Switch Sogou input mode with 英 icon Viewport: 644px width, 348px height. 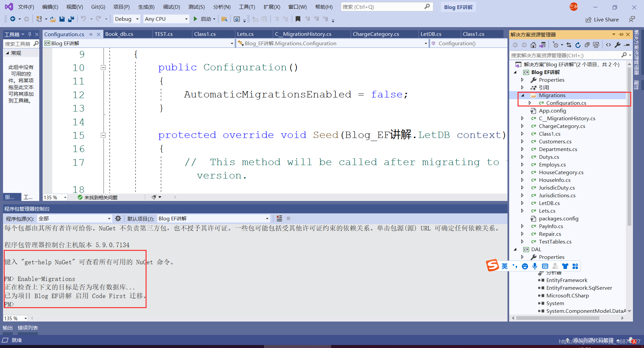pos(505,266)
